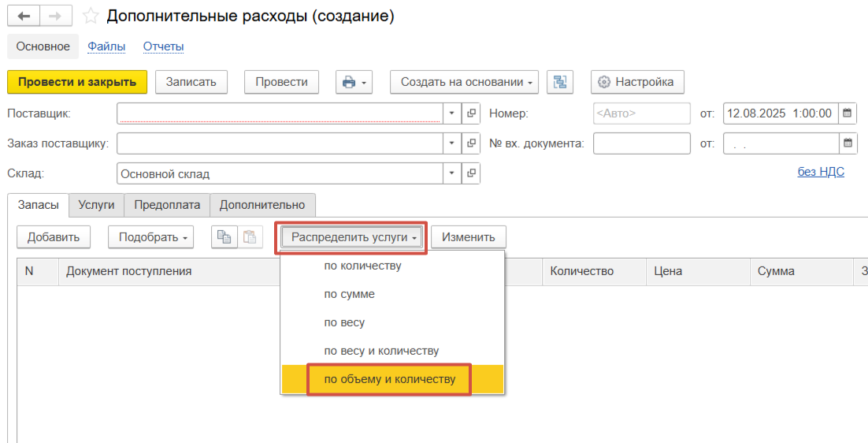The width and height of the screenshot is (868, 443).
Task: Click the document structure icon
Action: point(560,82)
